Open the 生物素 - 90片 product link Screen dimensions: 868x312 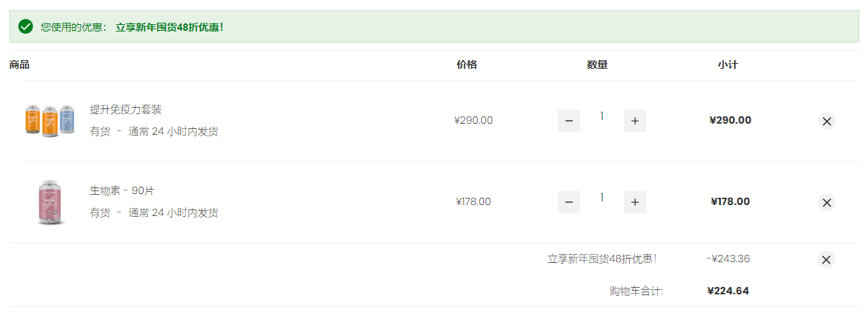[122, 191]
